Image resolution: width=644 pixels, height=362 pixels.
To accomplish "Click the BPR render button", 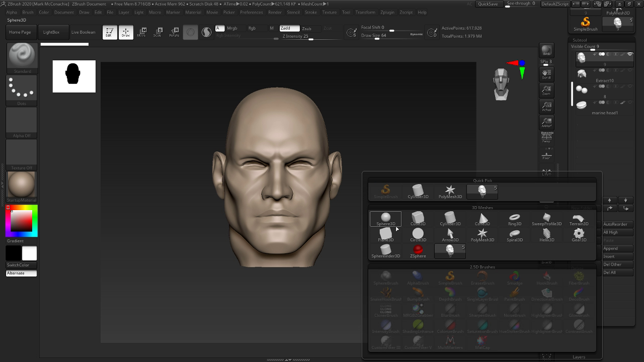I will [x=546, y=50].
